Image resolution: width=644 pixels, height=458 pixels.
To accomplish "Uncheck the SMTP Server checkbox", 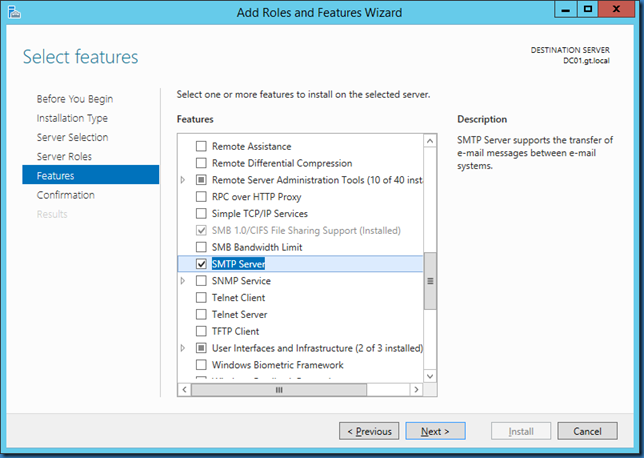I will click(201, 264).
